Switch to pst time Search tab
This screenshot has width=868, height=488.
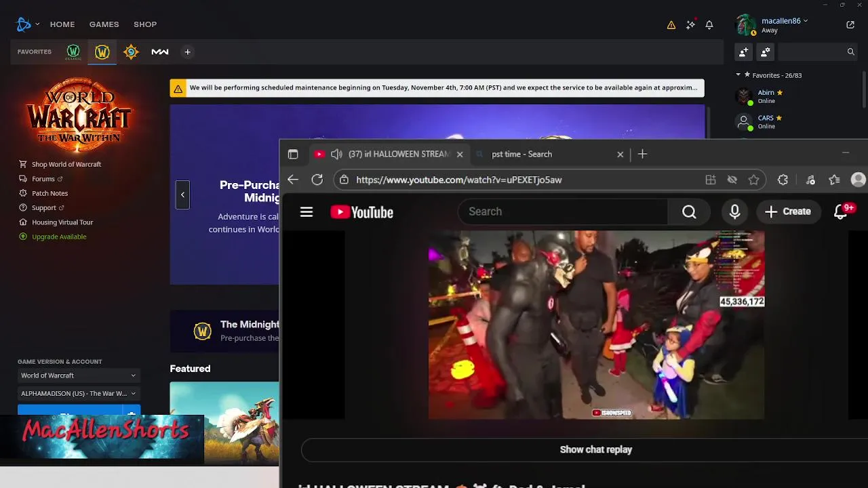click(x=552, y=154)
